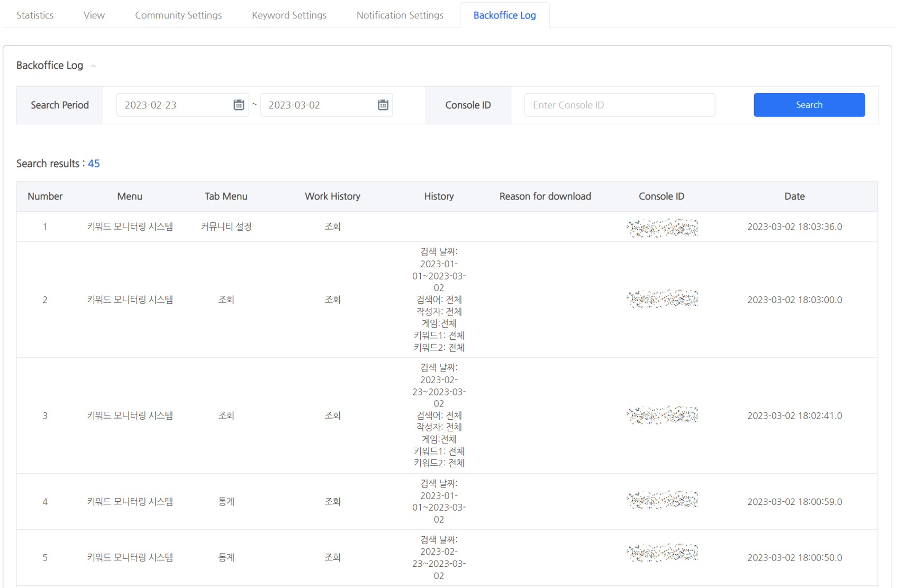This screenshot has width=897, height=588.
Task: Click the Reason for download column header
Action: point(545,196)
